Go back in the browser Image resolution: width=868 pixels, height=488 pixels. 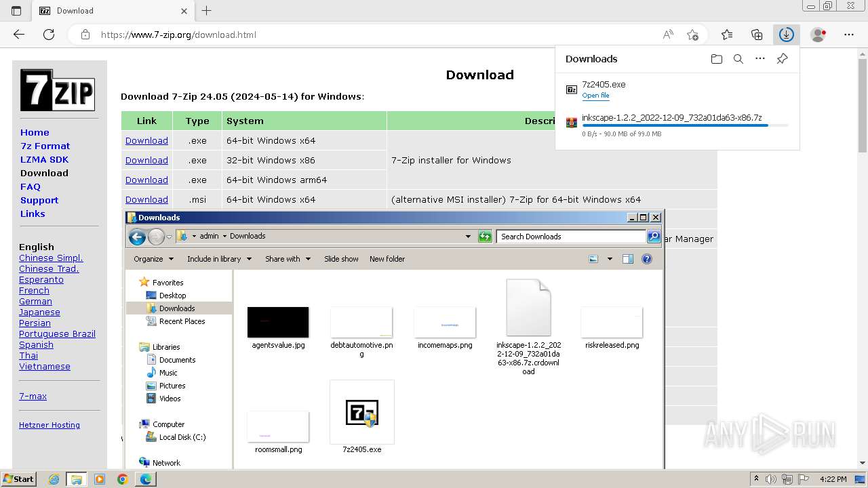point(19,35)
